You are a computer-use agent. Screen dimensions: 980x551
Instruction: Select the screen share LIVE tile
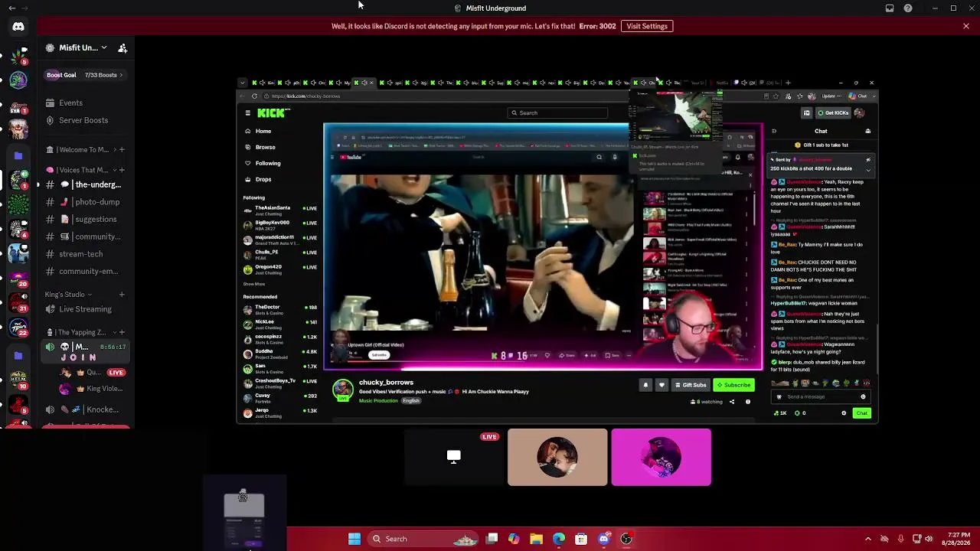(x=454, y=457)
